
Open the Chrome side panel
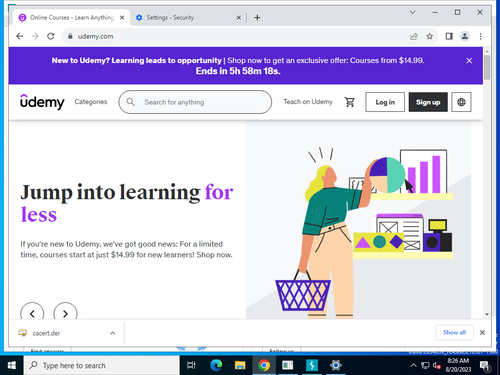449,36
